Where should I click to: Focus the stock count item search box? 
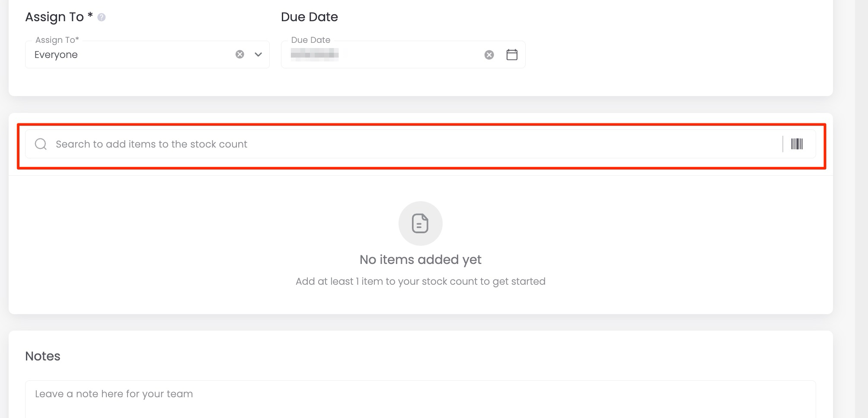pyautogui.click(x=389, y=144)
